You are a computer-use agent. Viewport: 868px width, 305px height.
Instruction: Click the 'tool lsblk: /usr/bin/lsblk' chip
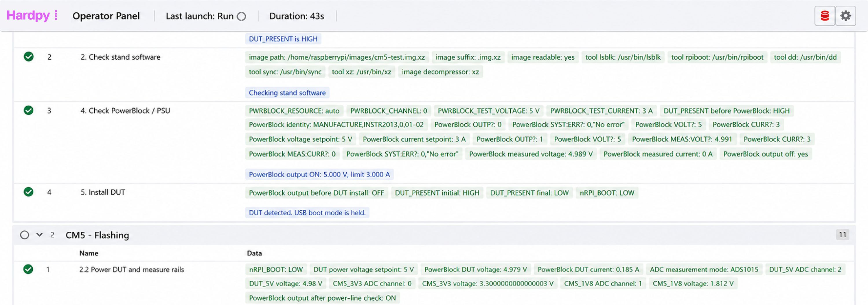coord(623,57)
